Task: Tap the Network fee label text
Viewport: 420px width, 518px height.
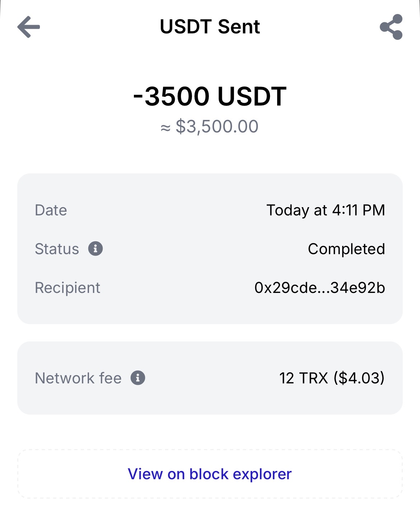Action: tap(78, 378)
